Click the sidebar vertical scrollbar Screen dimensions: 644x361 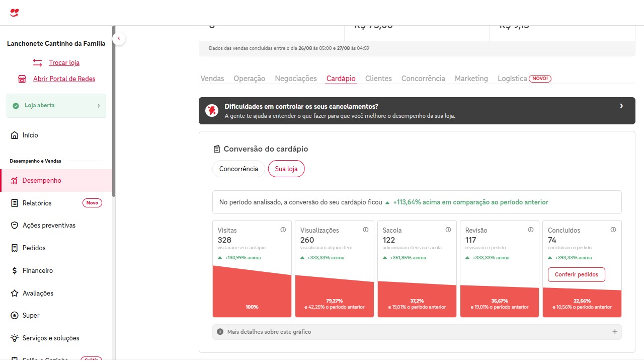point(114,111)
